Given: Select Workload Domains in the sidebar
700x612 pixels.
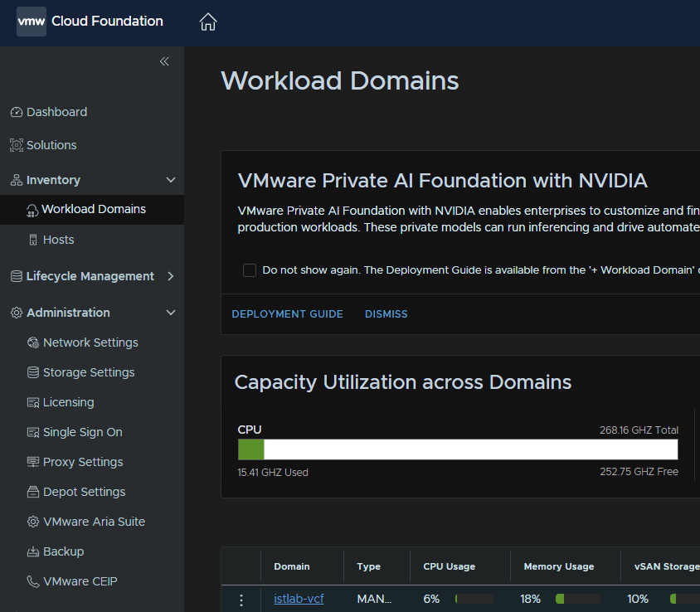Looking at the screenshot, I should [92, 209].
